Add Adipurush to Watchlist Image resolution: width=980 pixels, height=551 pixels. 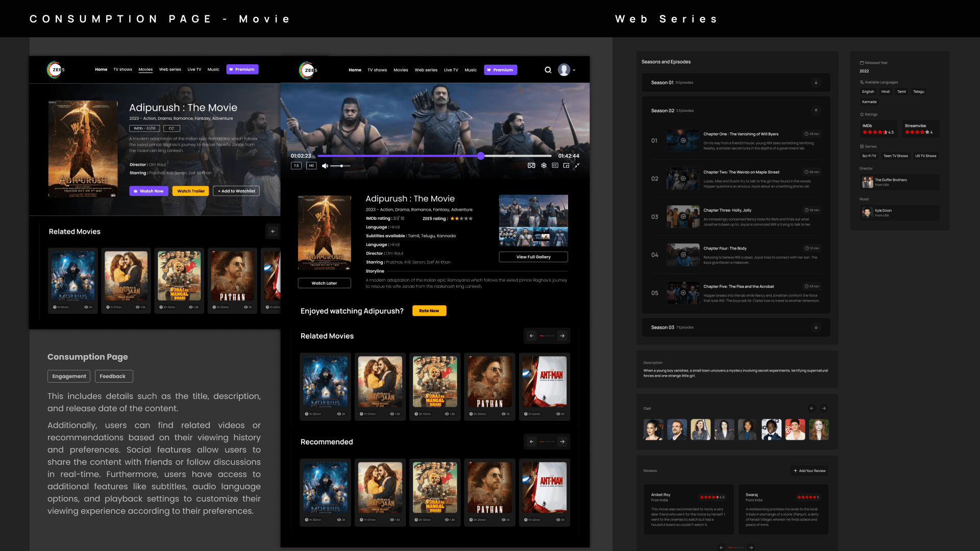pyautogui.click(x=236, y=191)
